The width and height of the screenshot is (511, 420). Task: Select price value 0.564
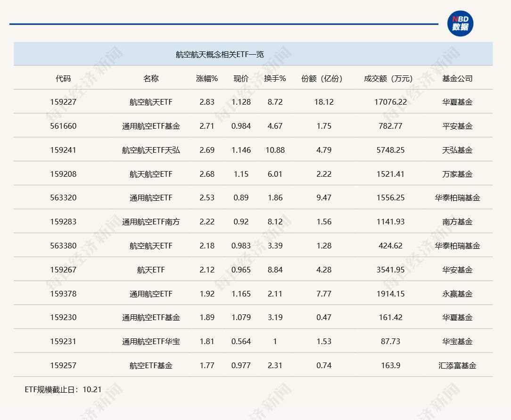(x=241, y=341)
